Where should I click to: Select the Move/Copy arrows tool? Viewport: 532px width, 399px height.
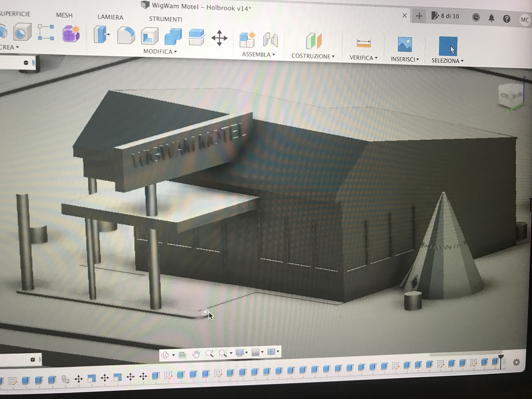(x=219, y=38)
